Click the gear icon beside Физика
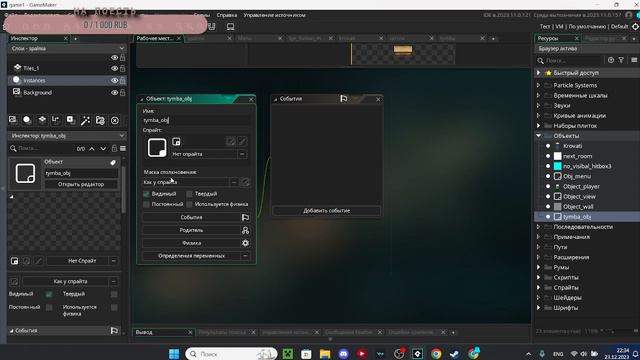This screenshot has height=360, width=640. [x=245, y=243]
